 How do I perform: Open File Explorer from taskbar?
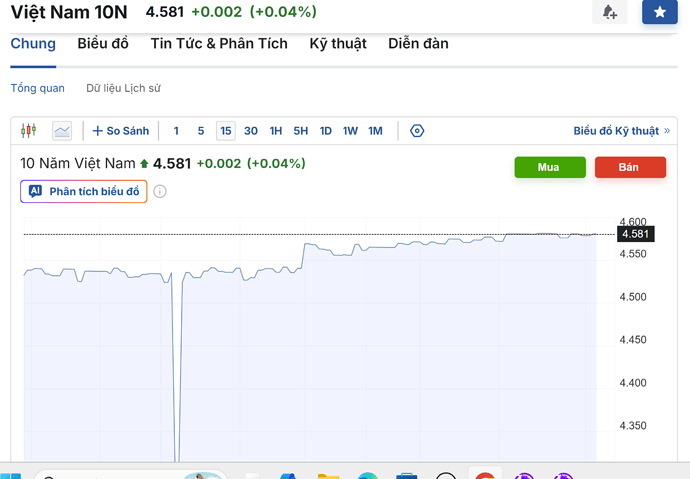click(x=328, y=475)
